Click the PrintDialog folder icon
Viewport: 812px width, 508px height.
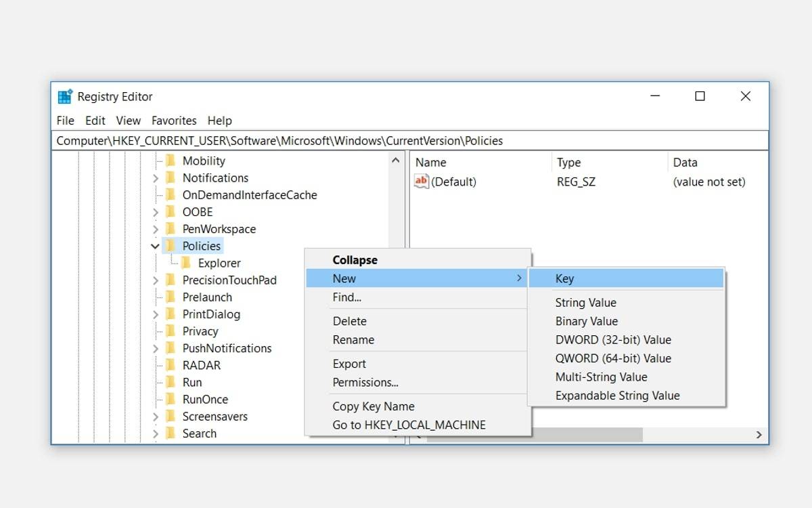point(171,314)
